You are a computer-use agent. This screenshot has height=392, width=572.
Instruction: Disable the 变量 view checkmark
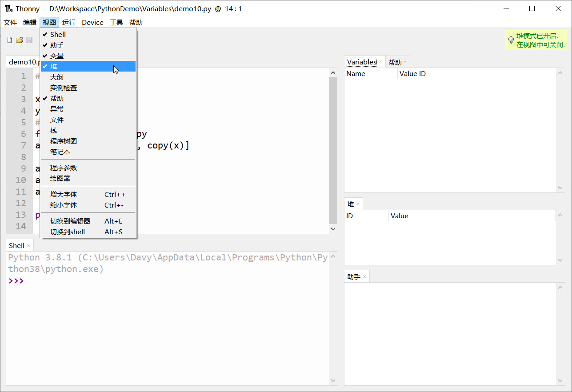click(56, 56)
